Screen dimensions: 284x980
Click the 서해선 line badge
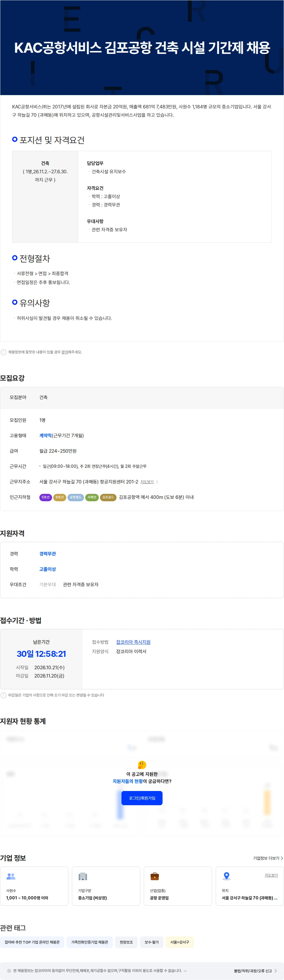point(92,497)
